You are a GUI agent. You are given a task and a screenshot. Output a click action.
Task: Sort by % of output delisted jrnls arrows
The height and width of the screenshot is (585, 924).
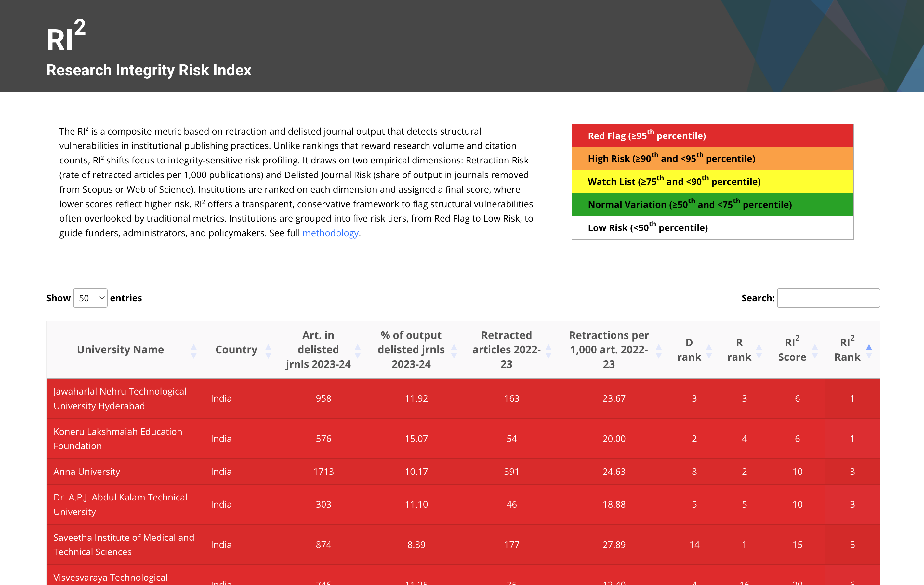(454, 351)
